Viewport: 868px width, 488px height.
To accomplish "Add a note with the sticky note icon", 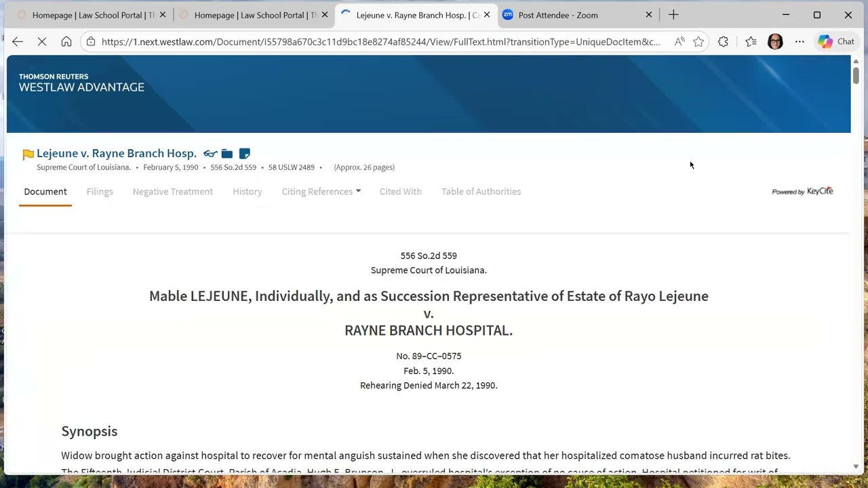I will pos(245,154).
